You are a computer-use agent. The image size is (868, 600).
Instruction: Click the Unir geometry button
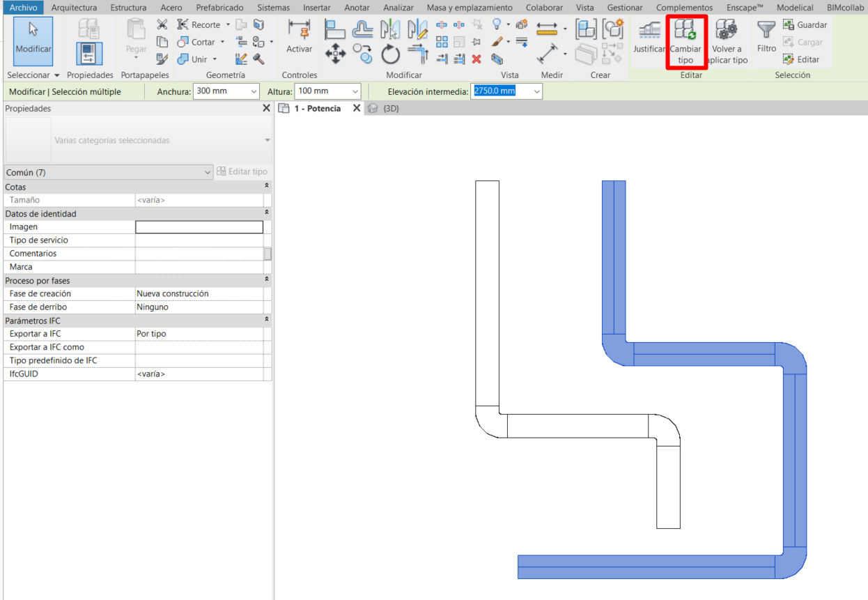(192, 59)
